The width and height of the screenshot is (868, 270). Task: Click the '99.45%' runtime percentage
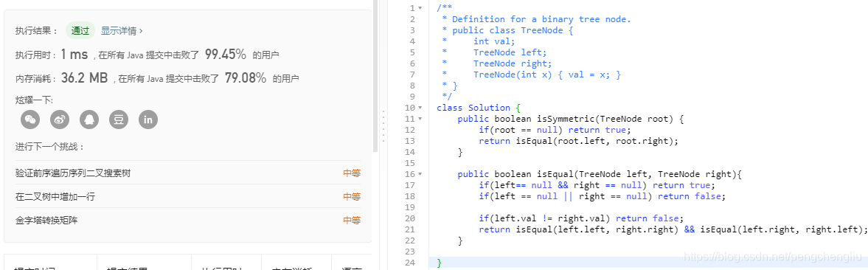click(x=226, y=55)
